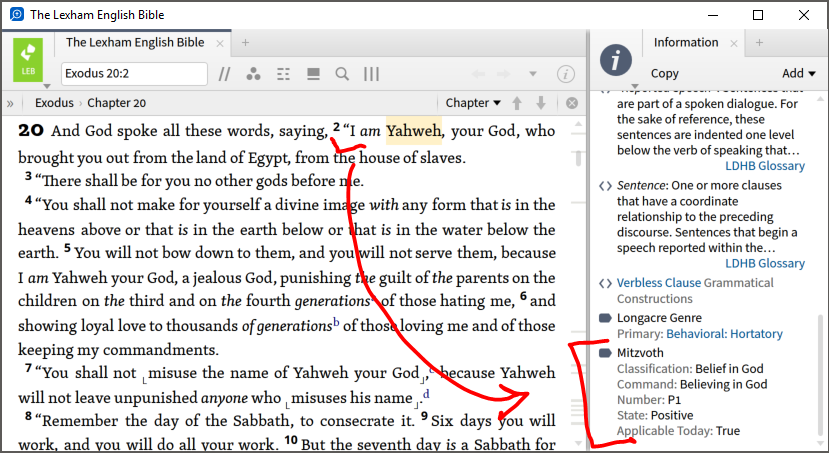Click the Applicable Today: True text
829x453 pixels.
pos(678,431)
